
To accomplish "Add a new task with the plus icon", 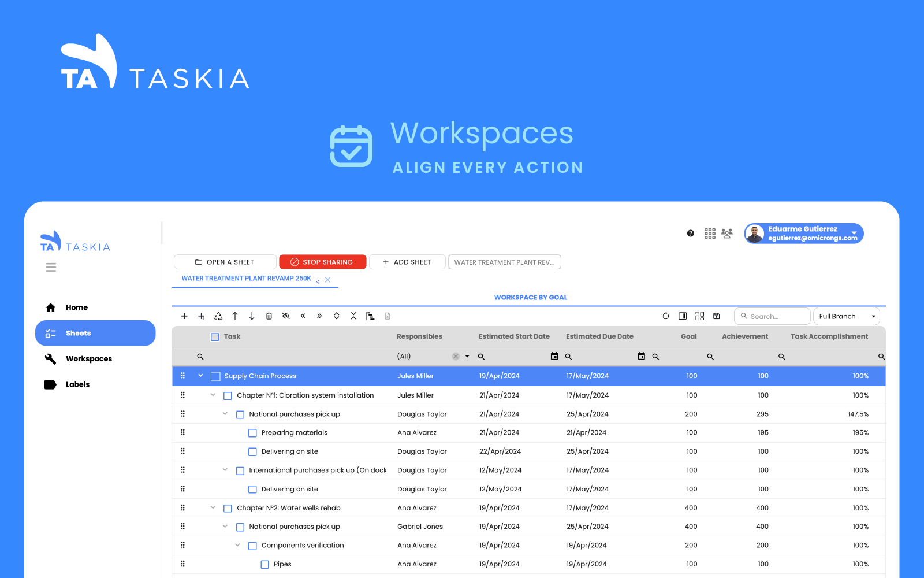I will click(184, 316).
